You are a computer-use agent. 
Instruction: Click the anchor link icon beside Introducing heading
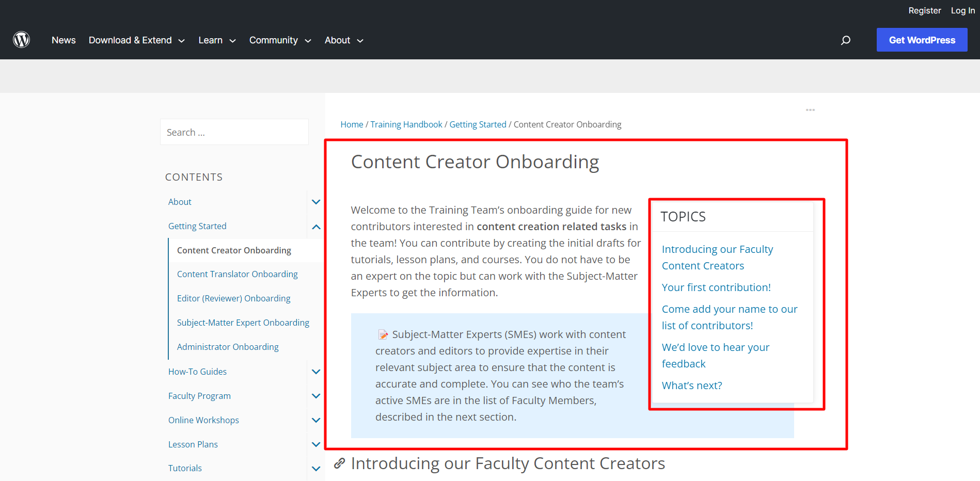340,463
